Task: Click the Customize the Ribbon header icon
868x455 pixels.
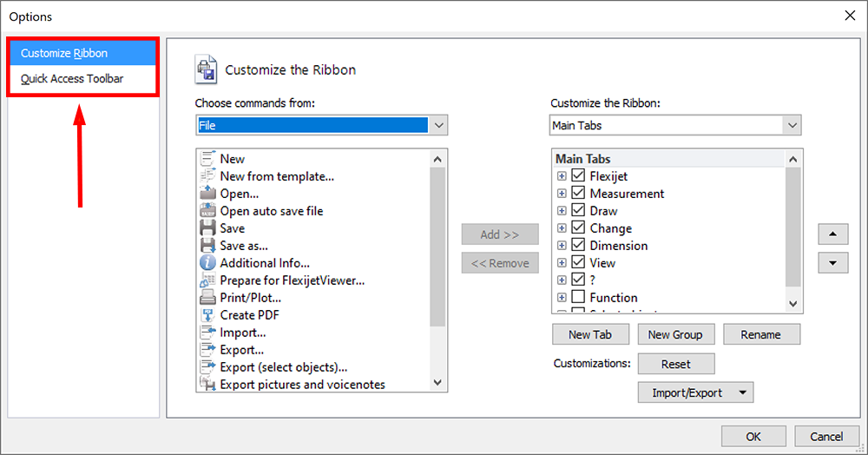Action: point(206,69)
